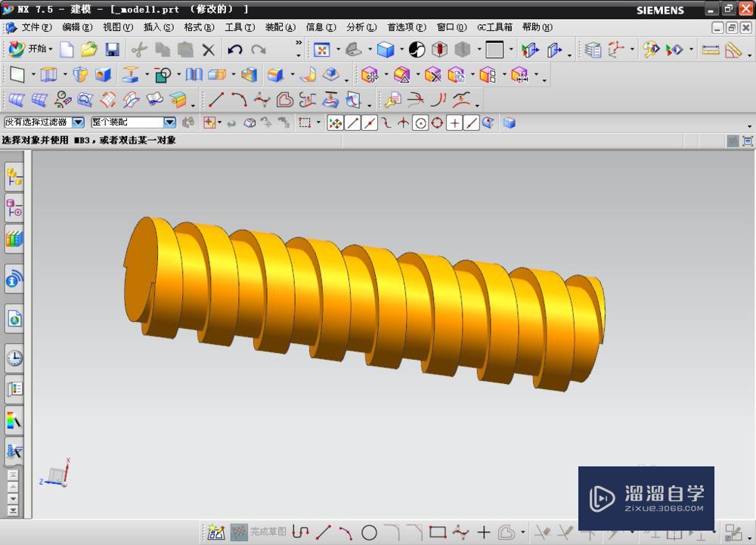Toggle the Mid Point snap option

pos(370,123)
